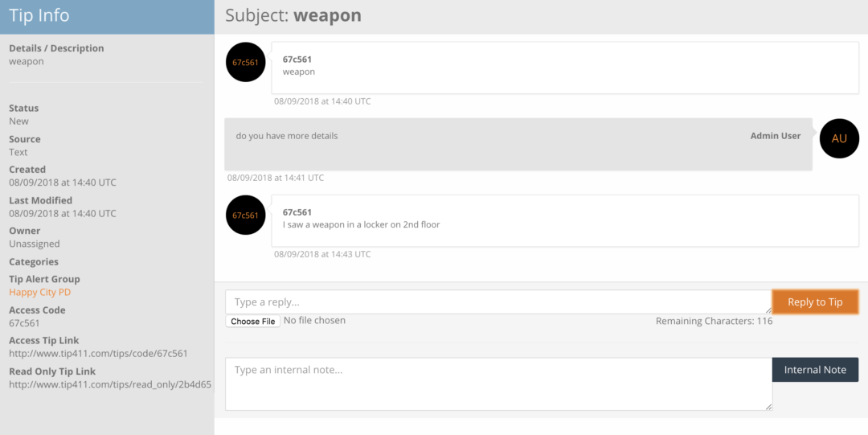The image size is (868, 435).
Task: Click the 'Subject: weapon' heading
Action: click(x=293, y=15)
